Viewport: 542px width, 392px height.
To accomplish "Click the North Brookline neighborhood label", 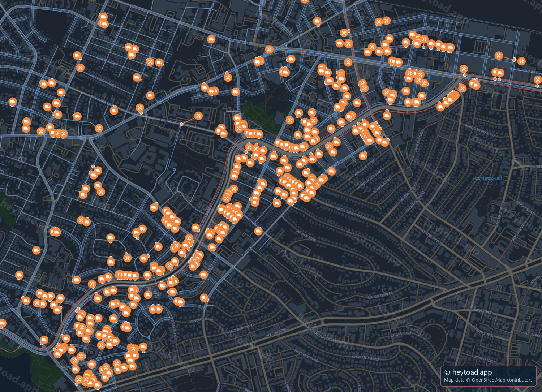I will (487, 178).
